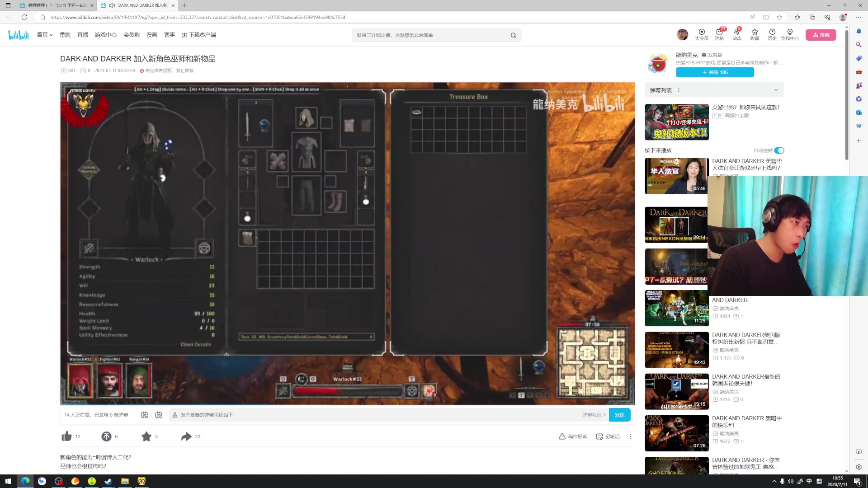The image size is (868, 488).
Task: Click 下载客户端 link
Action: tap(199, 35)
